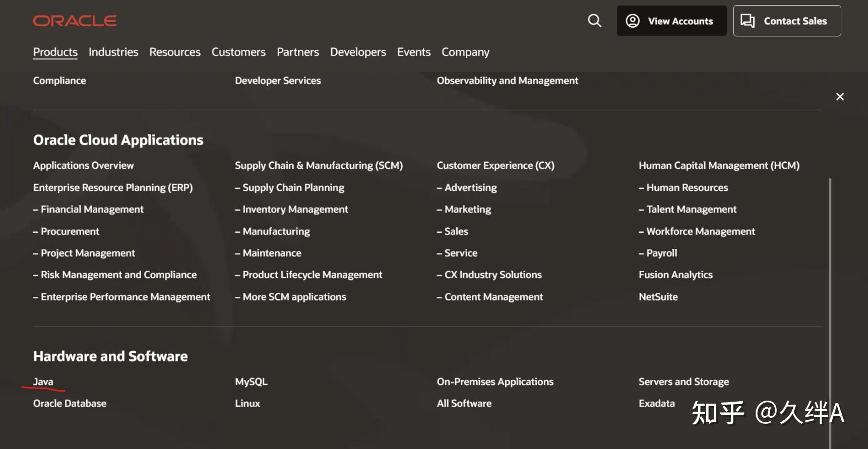Open View Accounts button
This screenshot has width=868, height=449.
coord(671,21)
